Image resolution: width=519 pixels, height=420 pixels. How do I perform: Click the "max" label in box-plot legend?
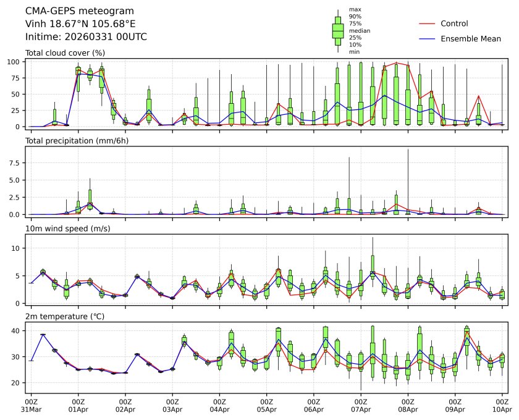pos(355,9)
